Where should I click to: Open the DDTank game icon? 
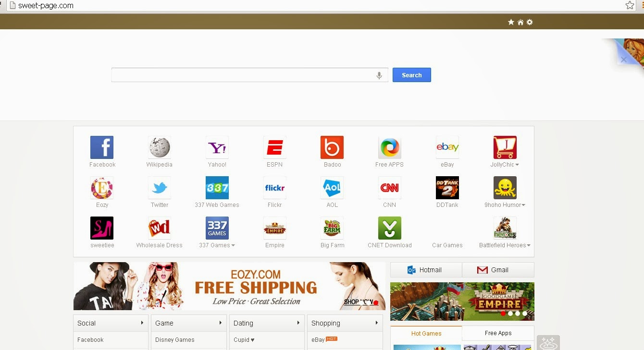(x=447, y=188)
